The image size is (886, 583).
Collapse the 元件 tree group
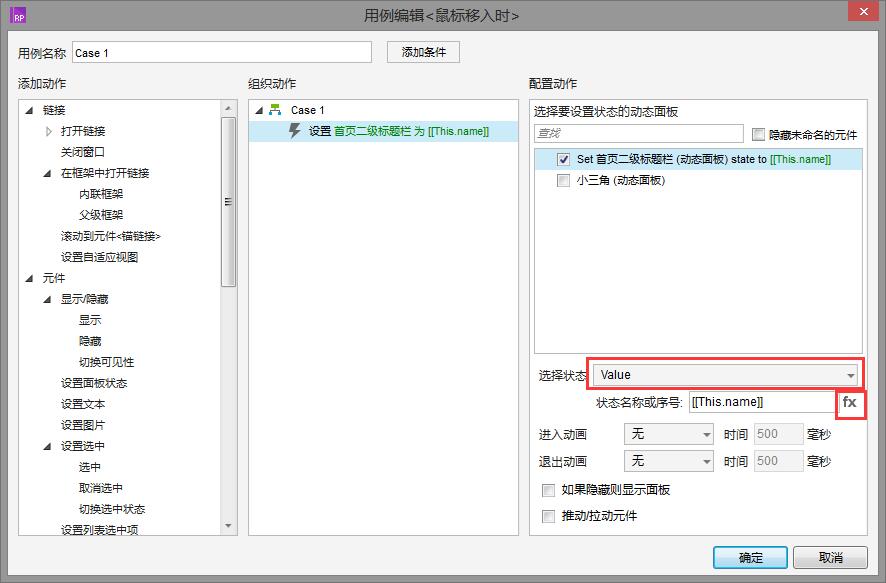point(29,278)
